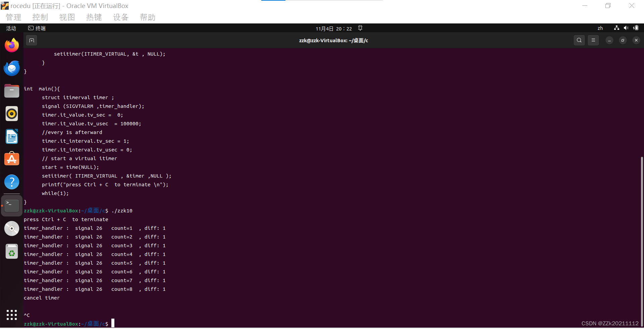The height and width of the screenshot is (329, 644).
Task: Click the signal (SIGVTALRM line
Action: [93, 106]
